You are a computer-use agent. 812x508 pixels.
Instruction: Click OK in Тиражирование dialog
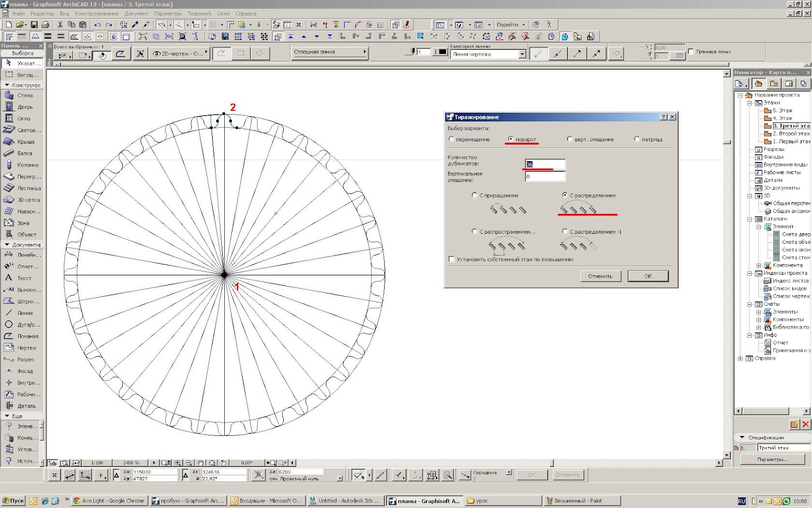[x=648, y=276]
